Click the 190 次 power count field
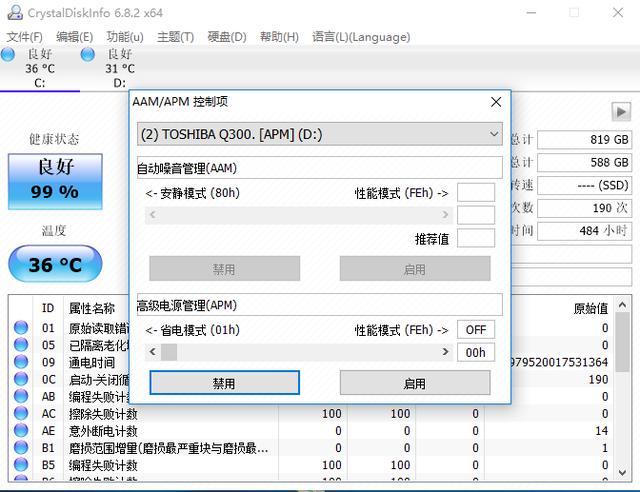This screenshot has width=640, height=492. pos(584,208)
